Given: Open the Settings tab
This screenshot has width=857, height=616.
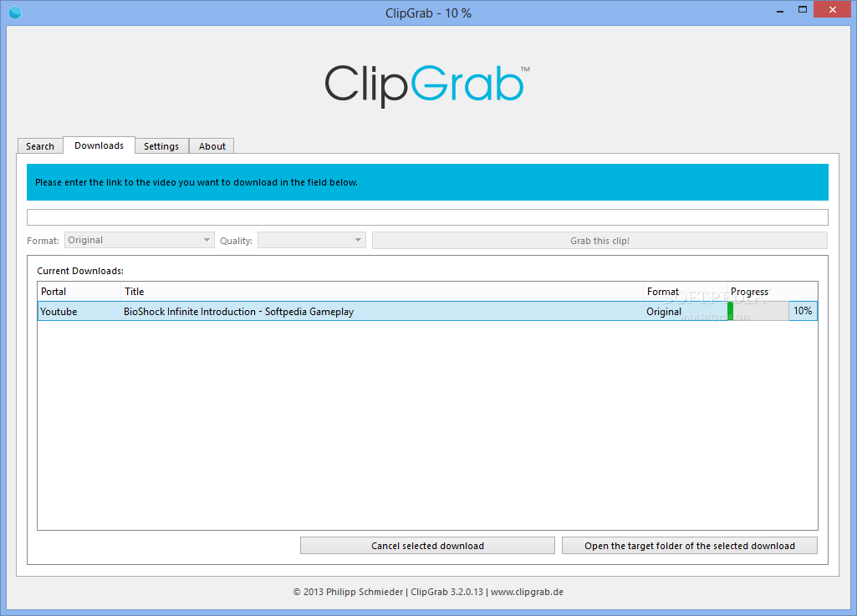Looking at the screenshot, I should coord(161,146).
